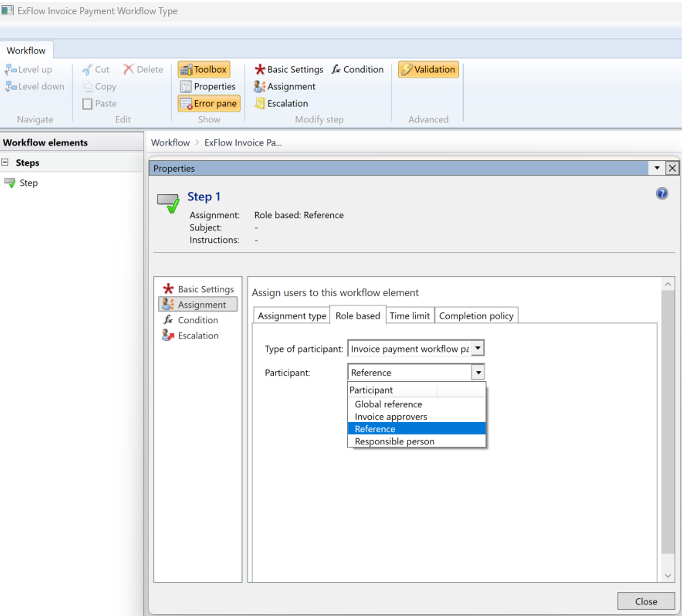Click the Level up ribbon icon
682x616 pixels.
coord(10,69)
